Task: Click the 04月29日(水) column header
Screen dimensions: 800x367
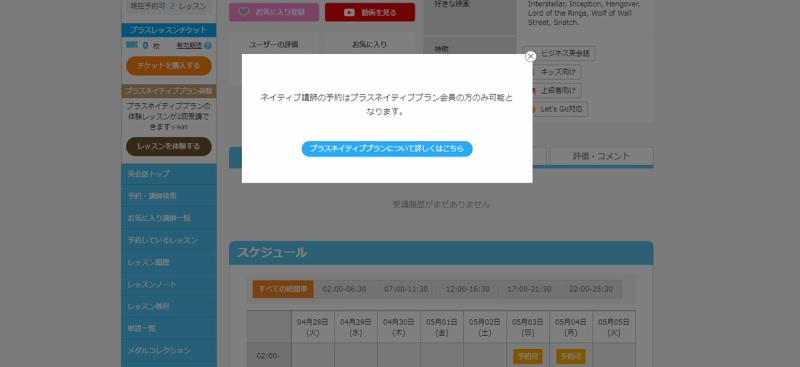Action: pyautogui.click(x=356, y=327)
